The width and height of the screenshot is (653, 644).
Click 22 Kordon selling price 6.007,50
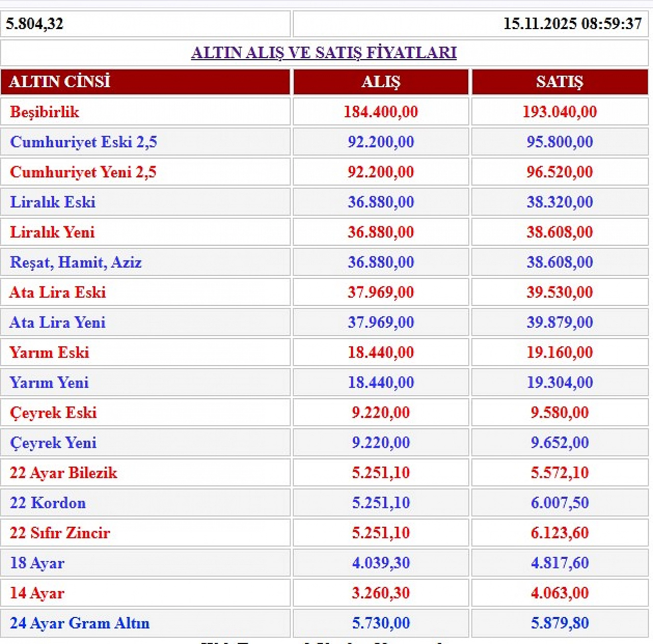point(559,503)
